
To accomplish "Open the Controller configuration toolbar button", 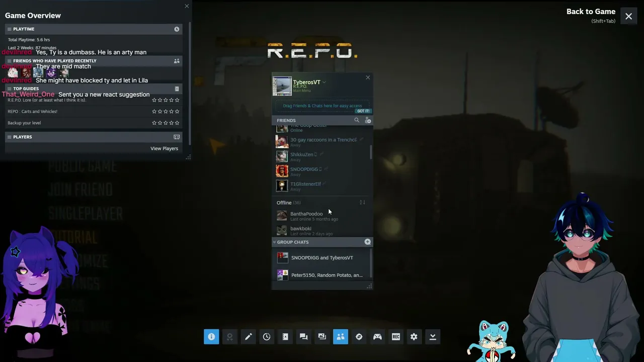I will coord(377,337).
